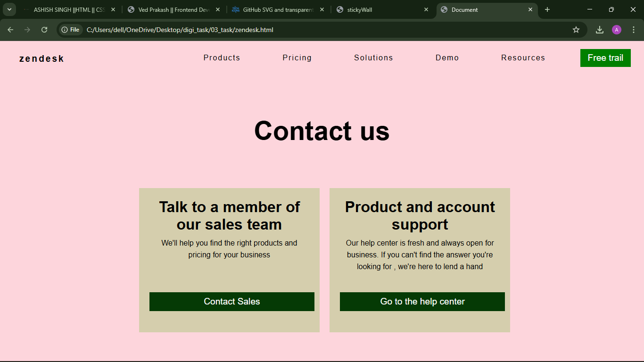Screen dimensions: 644x362
Task: Bookmark page with the star icon
Action: pos(576,30)
